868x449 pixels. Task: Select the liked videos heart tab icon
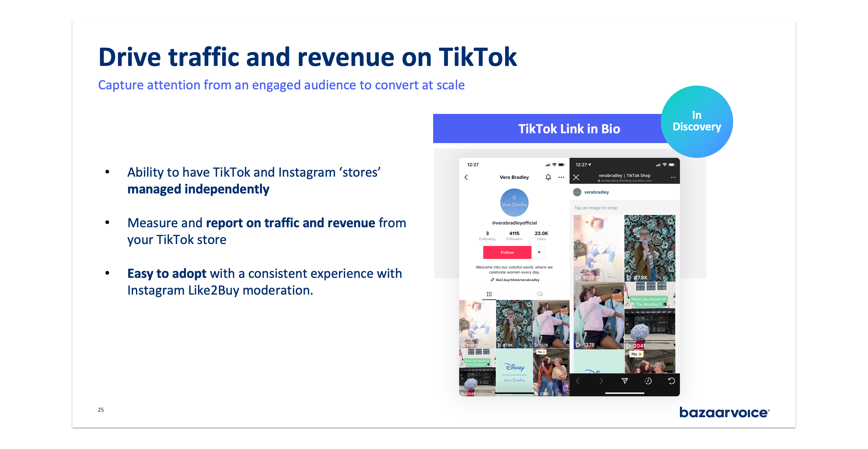pos(540,294)
